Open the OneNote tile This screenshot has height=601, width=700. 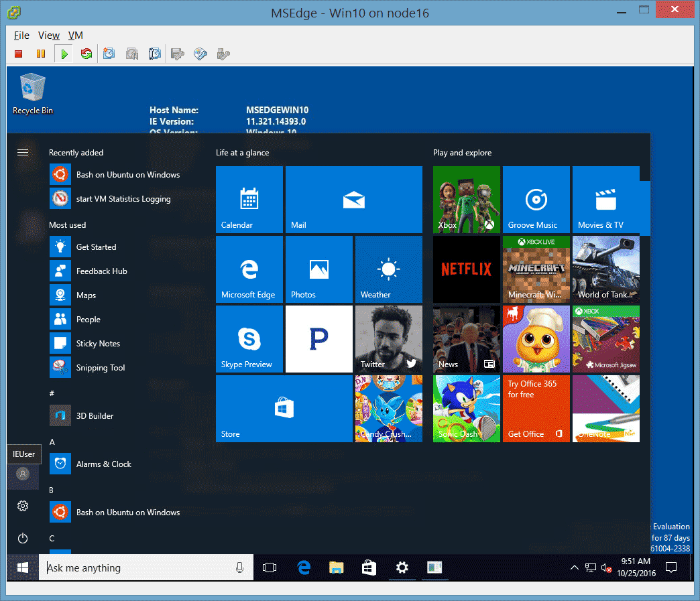(605, 408)
